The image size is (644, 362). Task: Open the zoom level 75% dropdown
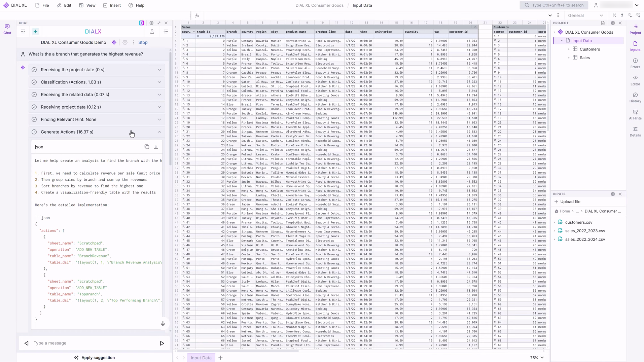537,358
